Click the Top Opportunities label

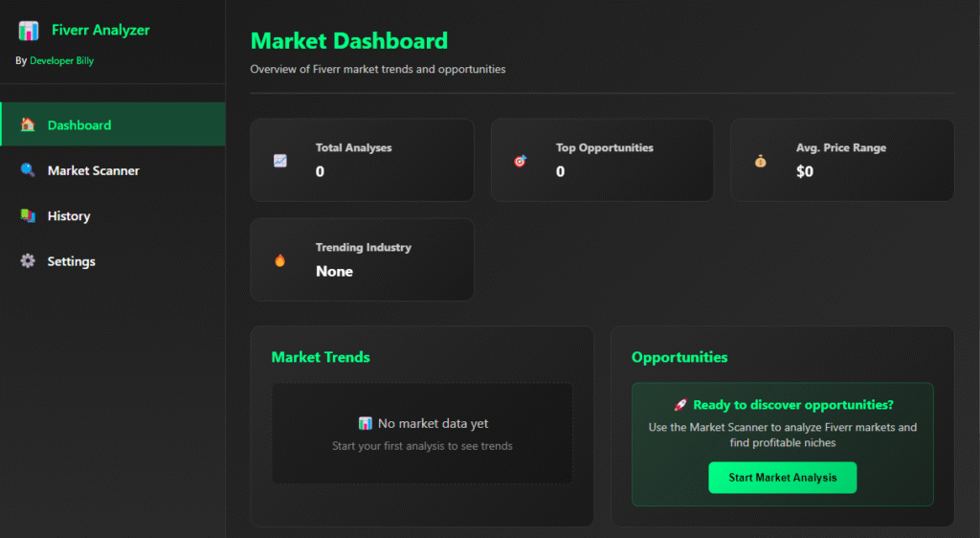(x=605, y=147)
